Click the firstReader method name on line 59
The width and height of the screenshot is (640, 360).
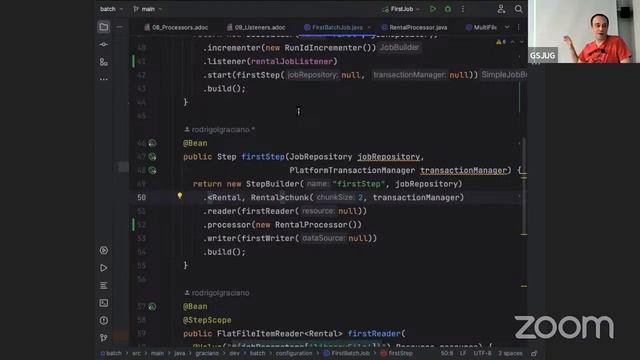pyautogui.click(x=374, y=333)
